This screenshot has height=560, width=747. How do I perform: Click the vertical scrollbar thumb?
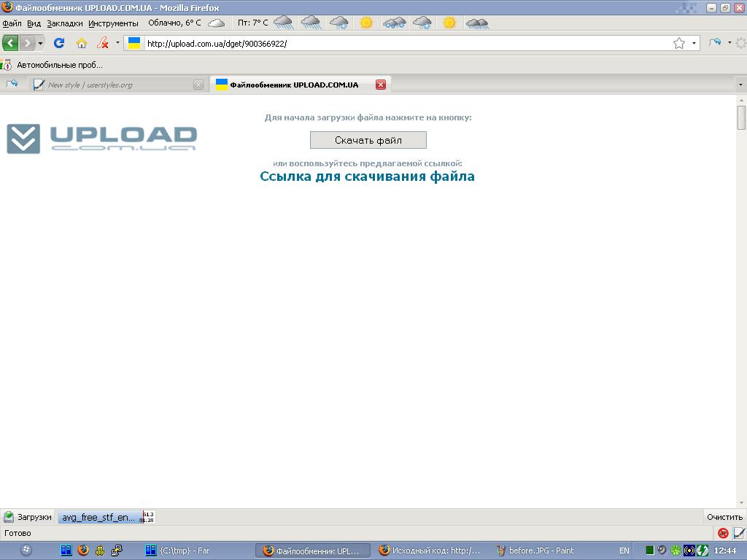pyautogui.click(x=741, y=117)
